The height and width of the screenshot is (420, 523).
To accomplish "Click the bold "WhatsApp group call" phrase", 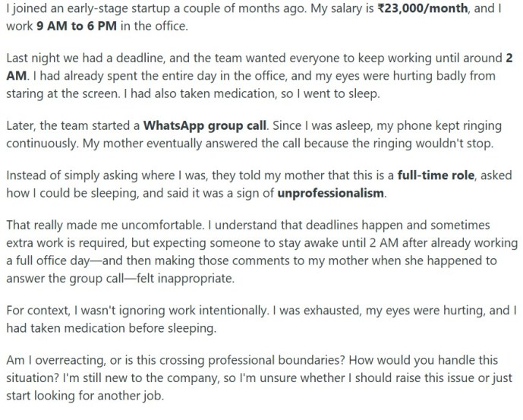I will point(205,126).
